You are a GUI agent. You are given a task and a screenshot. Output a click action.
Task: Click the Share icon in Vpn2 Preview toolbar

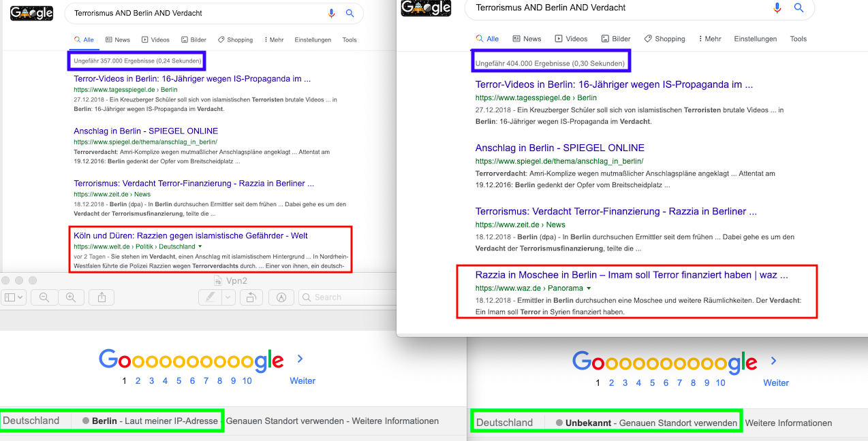point(102,297)
